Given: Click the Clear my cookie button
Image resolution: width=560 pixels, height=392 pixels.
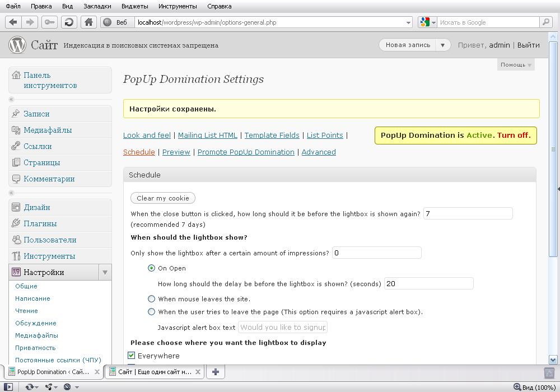Looking at the screenshot, I should coord(163,198).
